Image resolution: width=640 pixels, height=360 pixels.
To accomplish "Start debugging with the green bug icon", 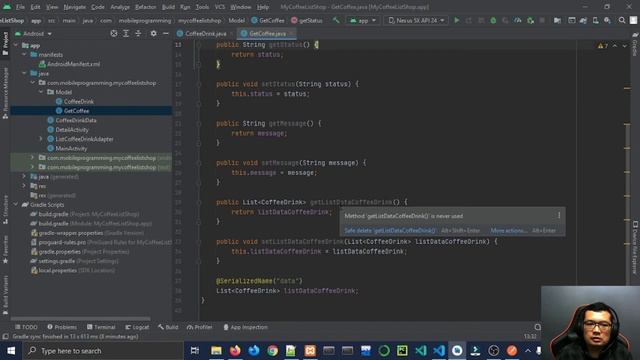I will point(493,20).
